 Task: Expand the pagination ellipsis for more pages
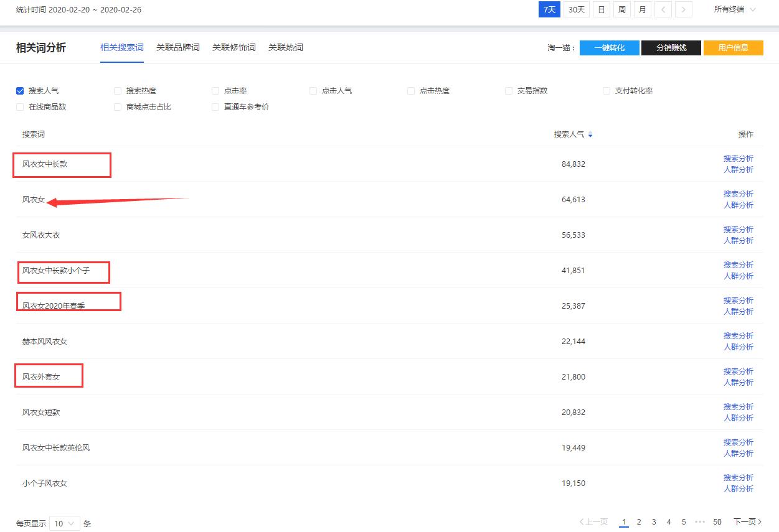coord(701,521)
